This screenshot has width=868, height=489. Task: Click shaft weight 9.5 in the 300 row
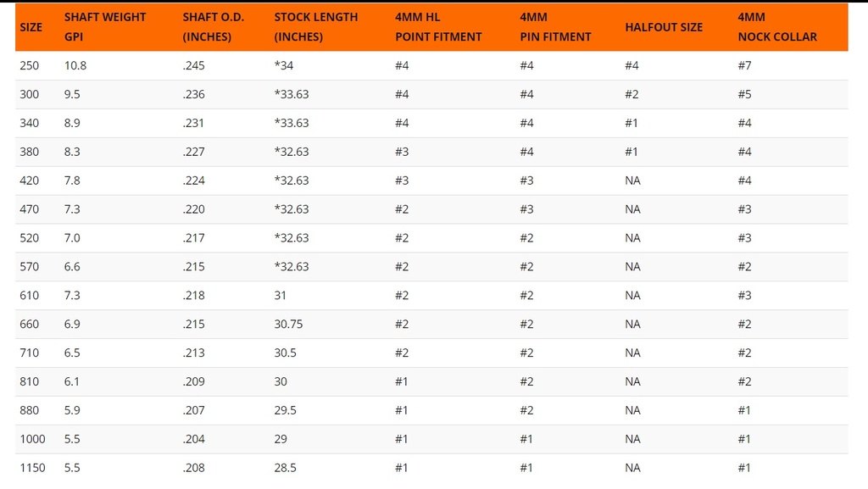point(72,95)
